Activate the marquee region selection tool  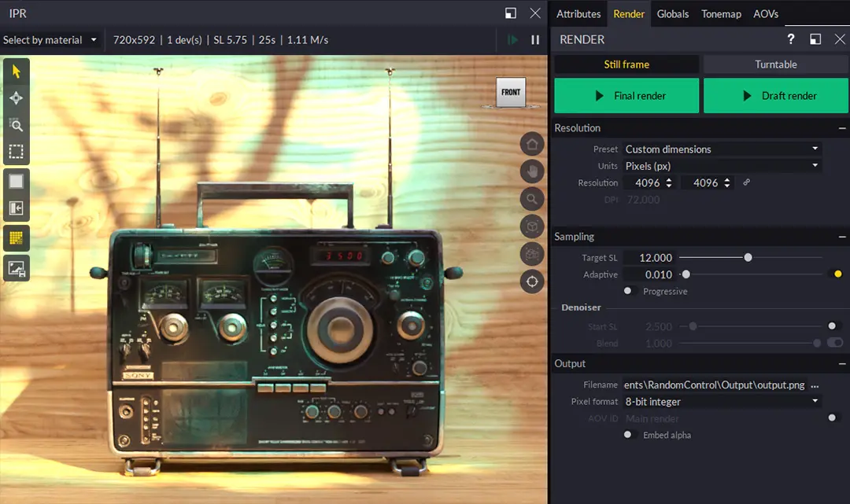[16, 152]
